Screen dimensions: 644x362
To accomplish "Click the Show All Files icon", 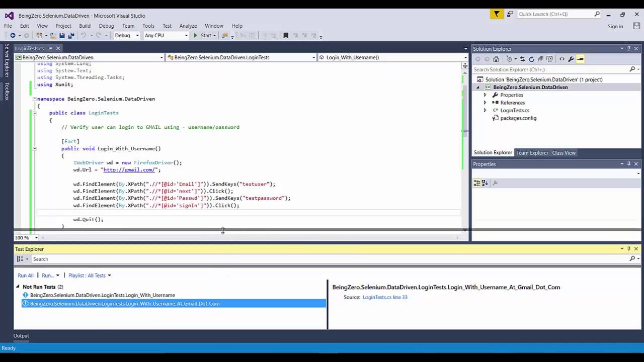I will (549, 59).
